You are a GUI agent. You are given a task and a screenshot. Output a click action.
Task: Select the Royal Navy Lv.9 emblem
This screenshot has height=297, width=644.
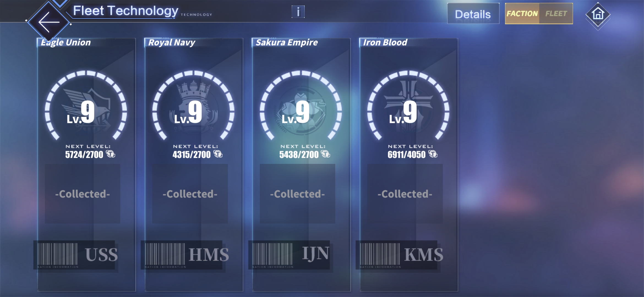click(193, 106)
